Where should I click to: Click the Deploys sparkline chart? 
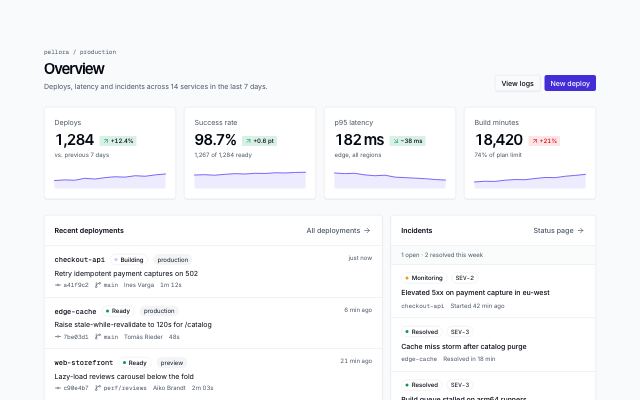point(110,180)
